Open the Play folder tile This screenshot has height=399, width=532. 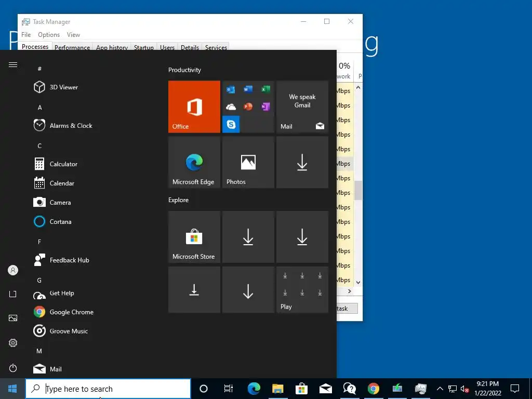(302, 289)
